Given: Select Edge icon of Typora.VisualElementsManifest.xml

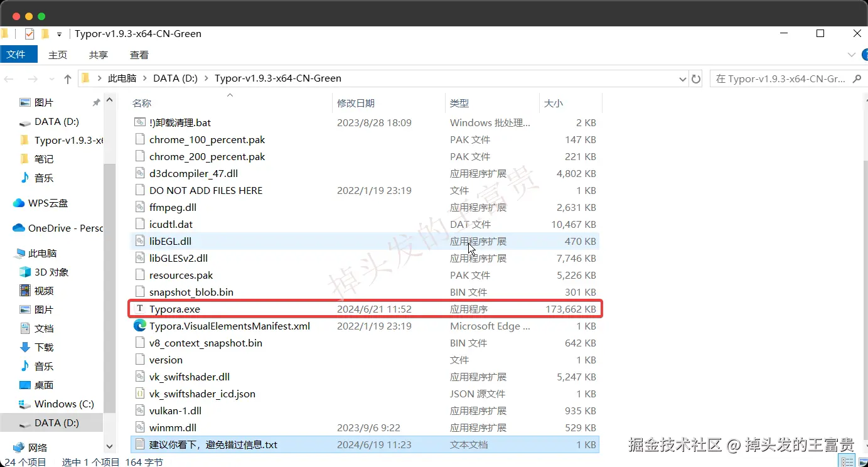Looking at the screenshot, I should (139, 326).
